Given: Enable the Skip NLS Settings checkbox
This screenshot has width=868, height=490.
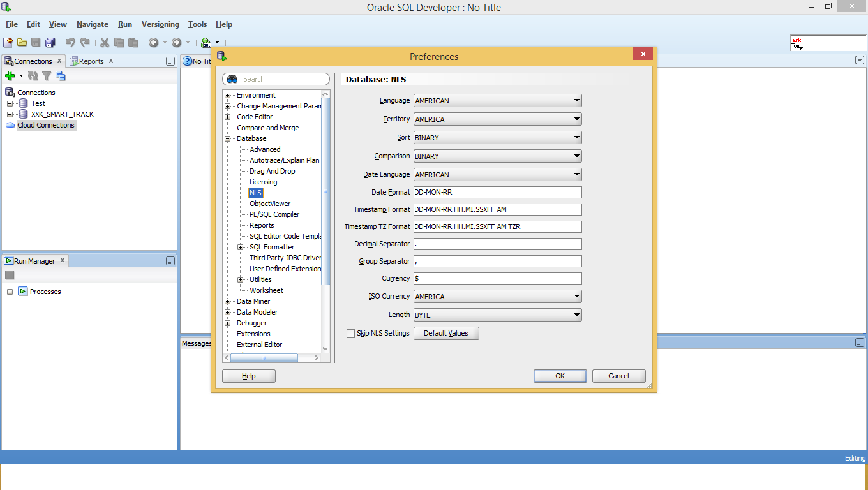Looking at the screenshot, I should coord(350,333).
